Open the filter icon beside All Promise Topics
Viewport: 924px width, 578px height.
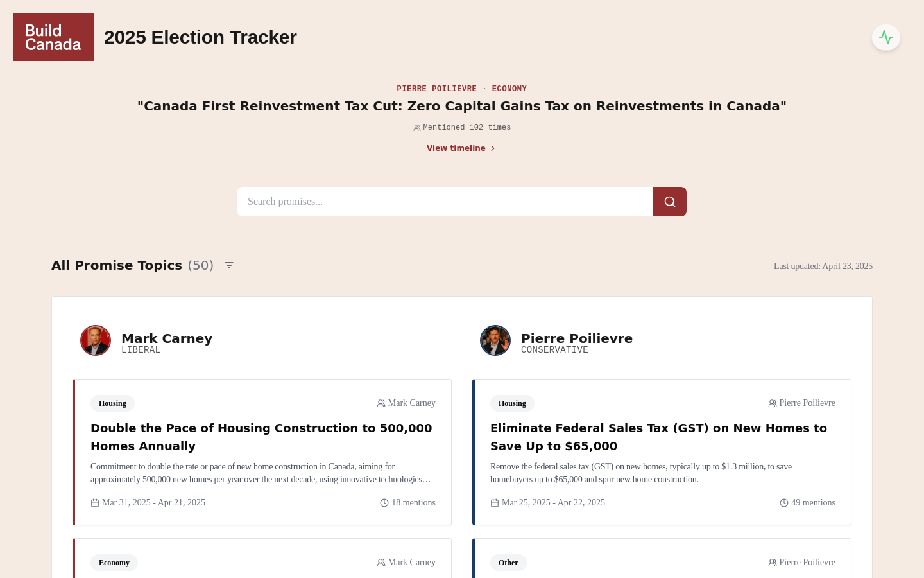[229, 265]
